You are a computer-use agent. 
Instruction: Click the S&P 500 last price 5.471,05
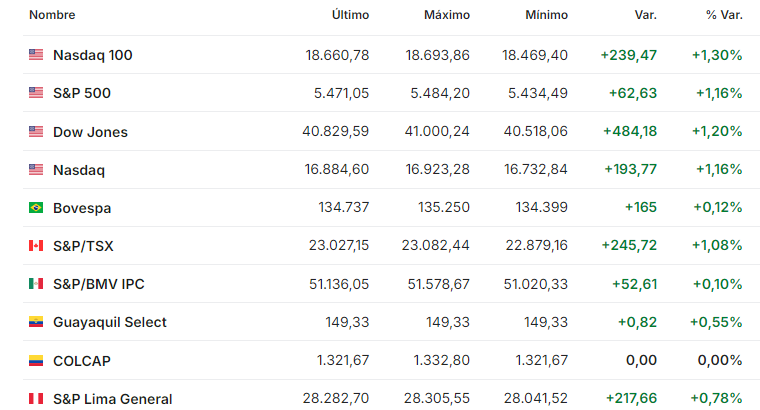point(341,93)
